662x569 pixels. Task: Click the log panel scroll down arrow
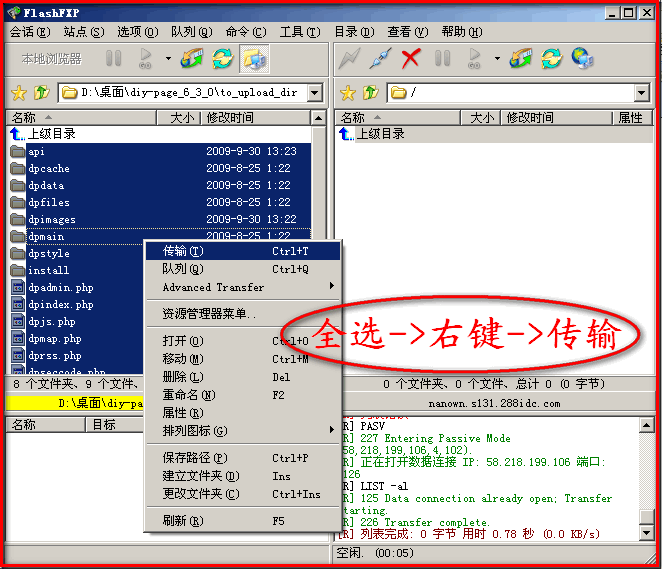(646, 533)
